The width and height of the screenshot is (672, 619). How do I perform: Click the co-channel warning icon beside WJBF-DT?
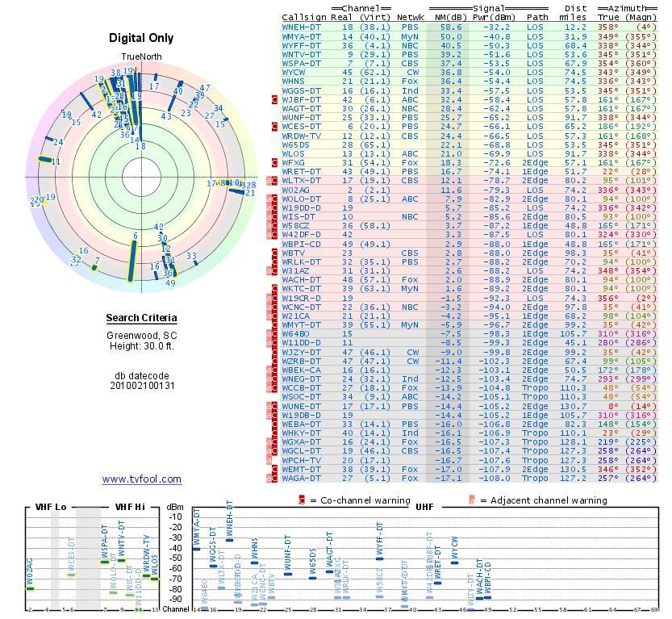[275, 100]
